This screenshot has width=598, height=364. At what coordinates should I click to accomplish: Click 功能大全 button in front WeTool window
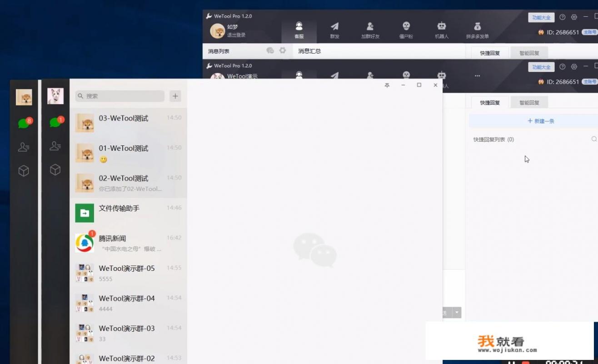541,67
